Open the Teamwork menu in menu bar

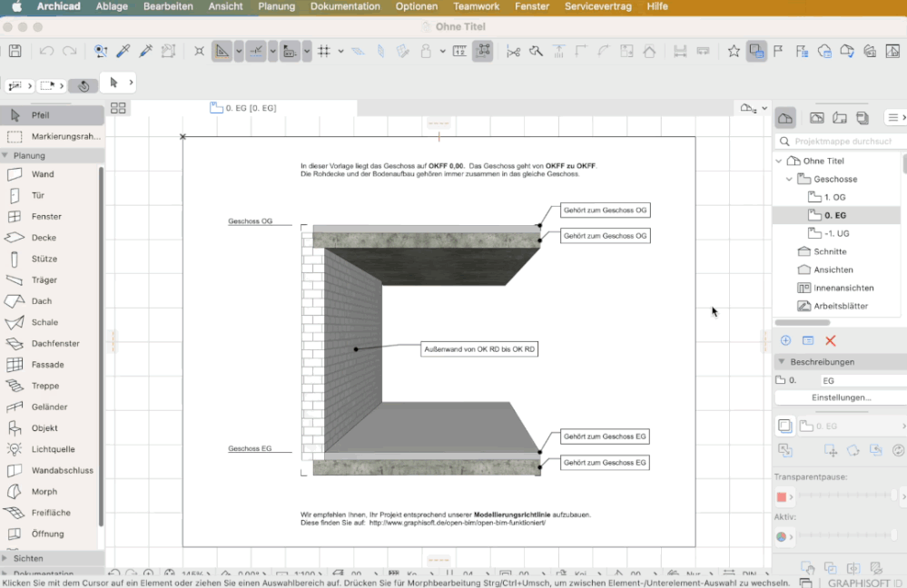pos(476,6)
